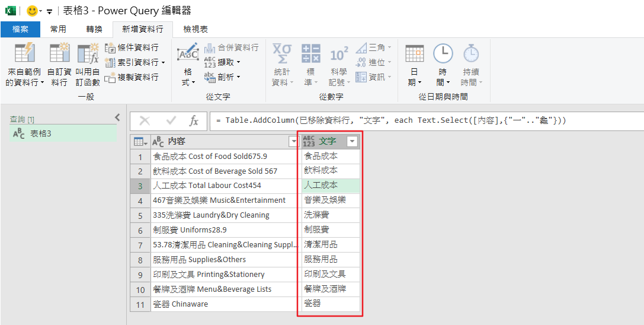
Task: Cancel formula edit with X icon
Action: point(145,120)
